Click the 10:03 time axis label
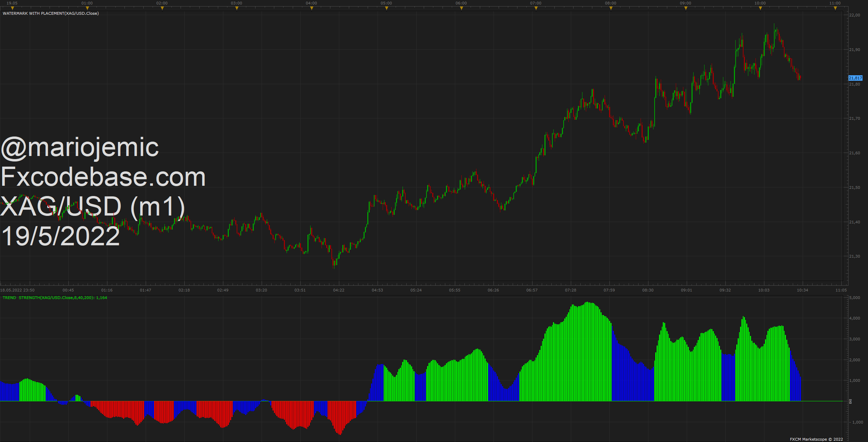The width and height of the screenshot is (868, 442). click(764, 290)
